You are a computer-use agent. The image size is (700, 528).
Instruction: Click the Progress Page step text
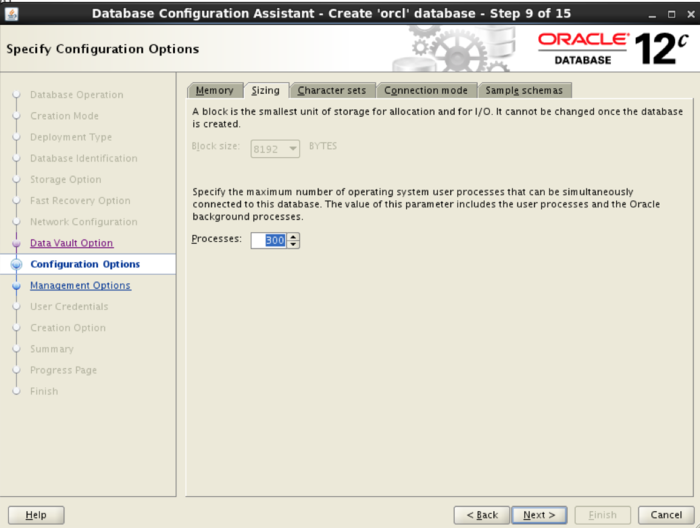(x=63, y=370)
